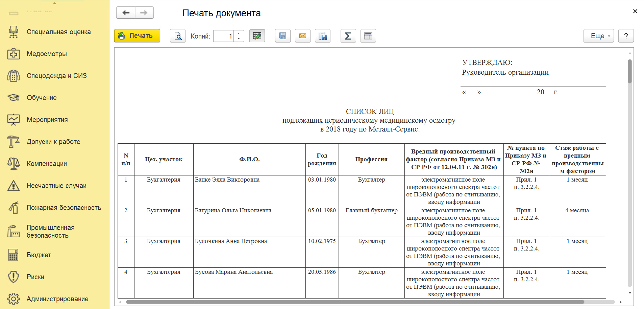Click the table header/footer settings icon
Image resolution: width=644 pixels, height=309 pixels.
[368, 36]
